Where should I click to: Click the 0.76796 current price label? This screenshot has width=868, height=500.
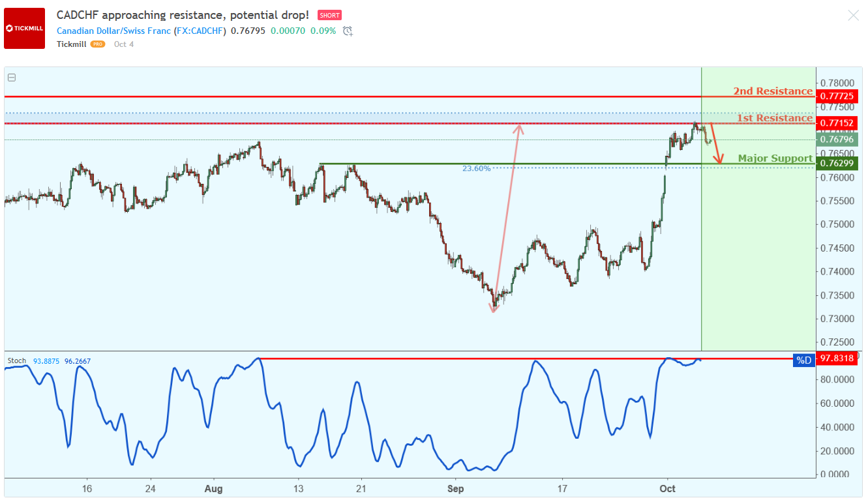837,140
